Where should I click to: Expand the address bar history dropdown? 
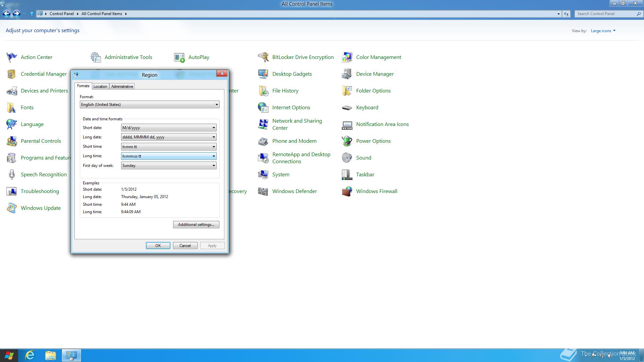pyautogui.click(x=558, y=14)
